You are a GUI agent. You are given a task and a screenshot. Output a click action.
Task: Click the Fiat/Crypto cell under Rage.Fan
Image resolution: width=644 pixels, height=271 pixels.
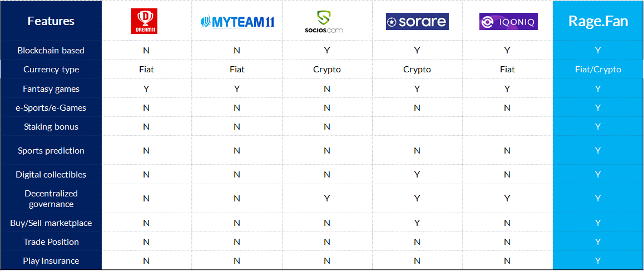tap(598, 70)
